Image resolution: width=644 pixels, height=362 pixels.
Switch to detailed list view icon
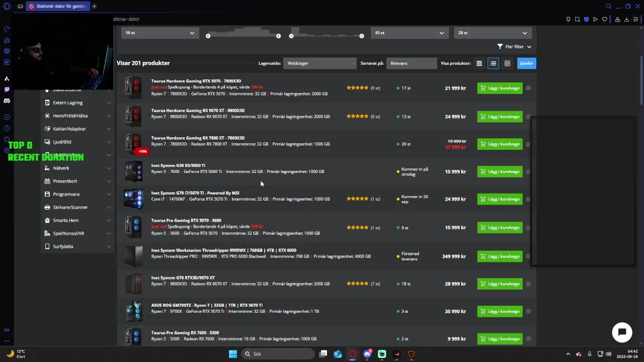click(x=493, y=63)
